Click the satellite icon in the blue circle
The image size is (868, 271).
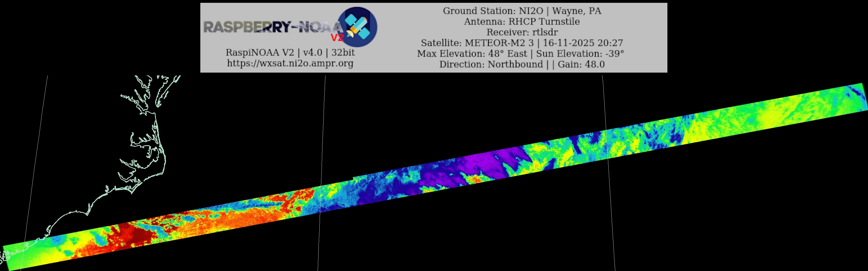(x=357, y=27)
